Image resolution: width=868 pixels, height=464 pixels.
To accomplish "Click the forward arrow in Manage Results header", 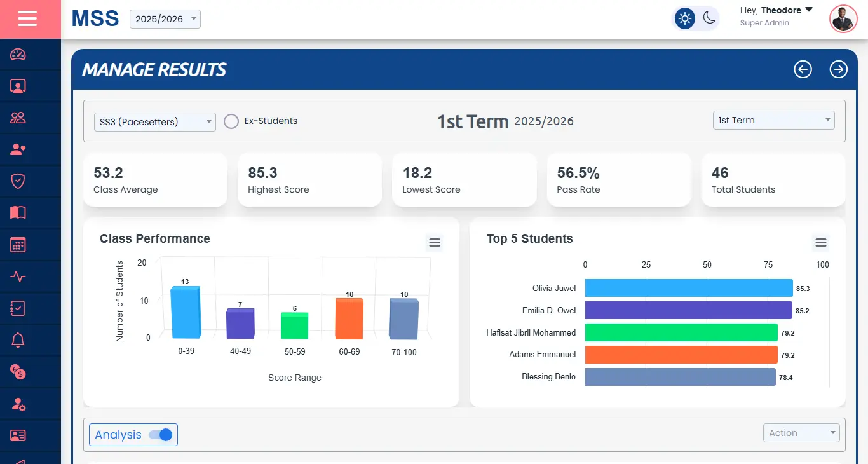I will (x=839, y=69).
